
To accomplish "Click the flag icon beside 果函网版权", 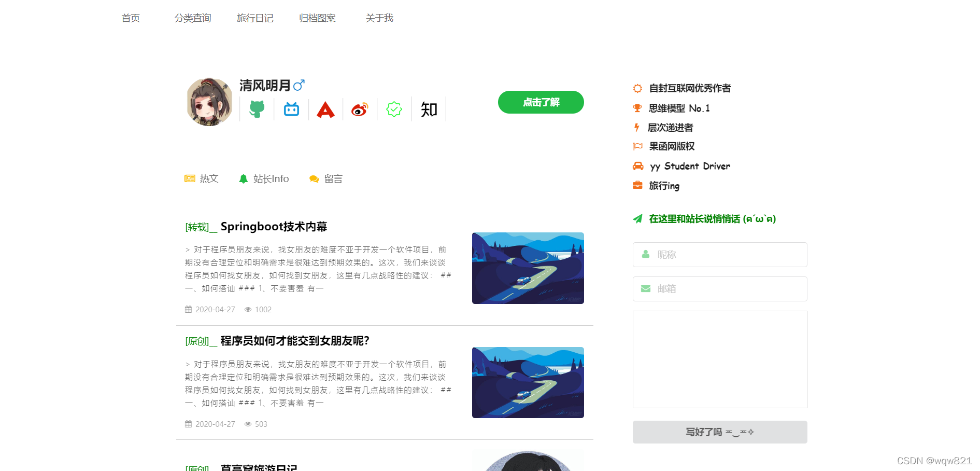I will pyautogui.click(x=637, y=146).
